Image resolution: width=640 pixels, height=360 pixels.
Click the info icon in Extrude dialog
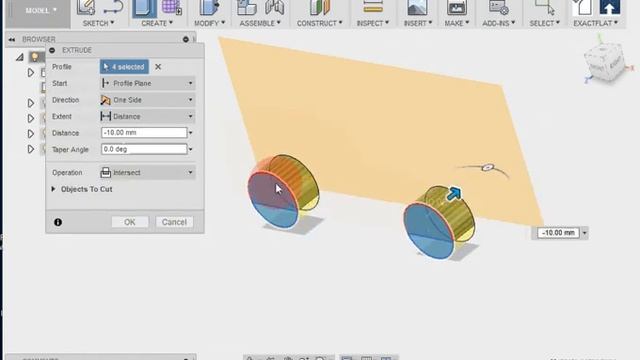(x=58, y=222)
